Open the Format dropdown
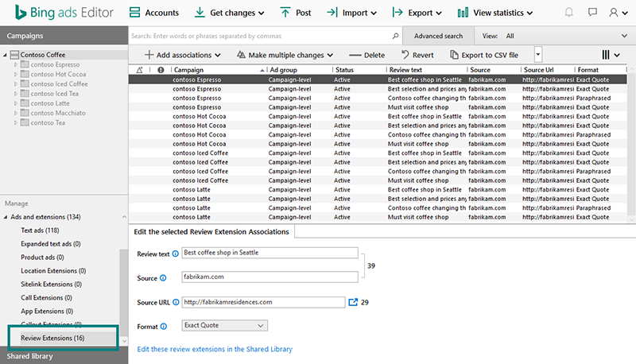This screenshot has width=636, height=364. [224, 326]
